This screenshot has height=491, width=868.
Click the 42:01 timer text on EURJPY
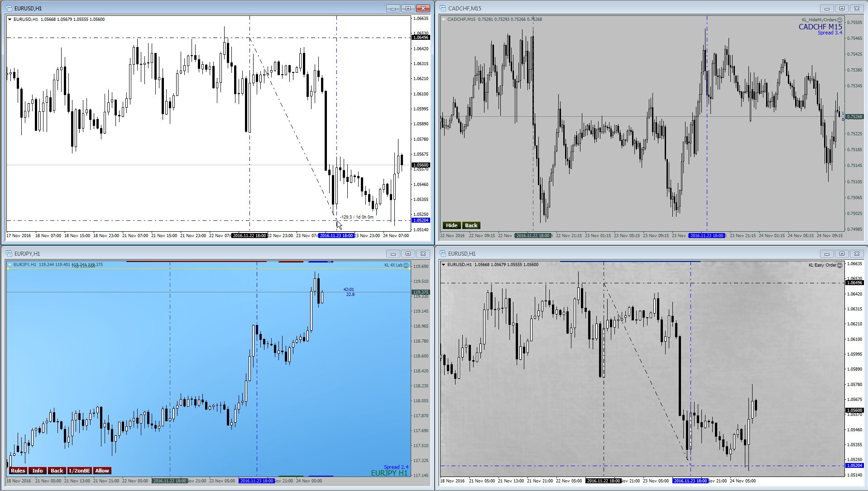click(349, 290)
